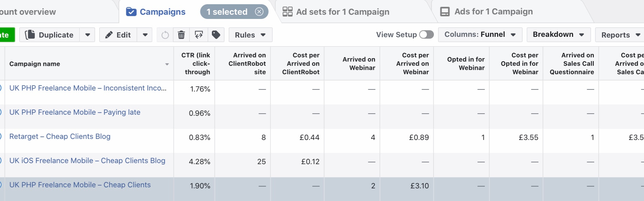Click the Duplicate button

[50, 35]
